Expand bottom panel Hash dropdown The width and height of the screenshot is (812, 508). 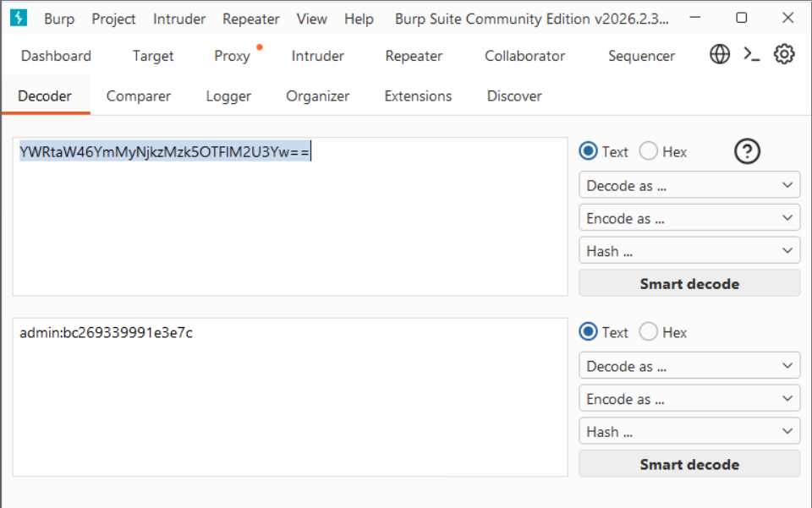[x=689, y=431]
